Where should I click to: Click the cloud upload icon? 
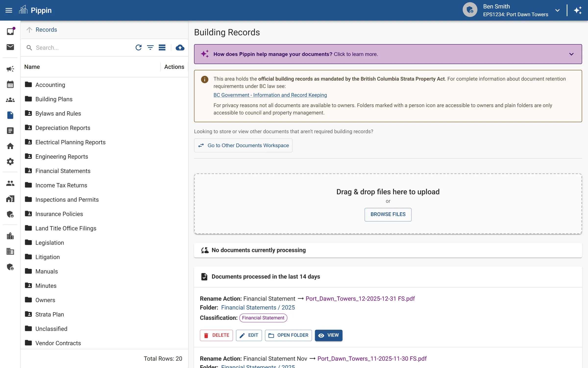180,48
